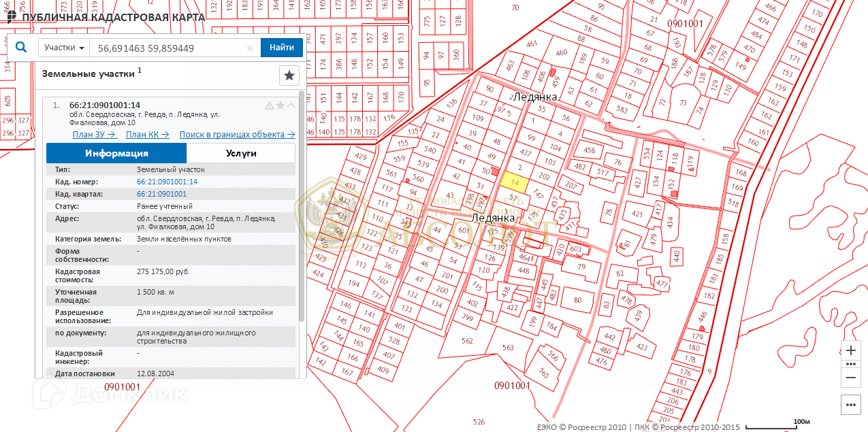Zoom in the map with plus button
The width and height of the screenshot is (868, 432).
tap(851, 351)
